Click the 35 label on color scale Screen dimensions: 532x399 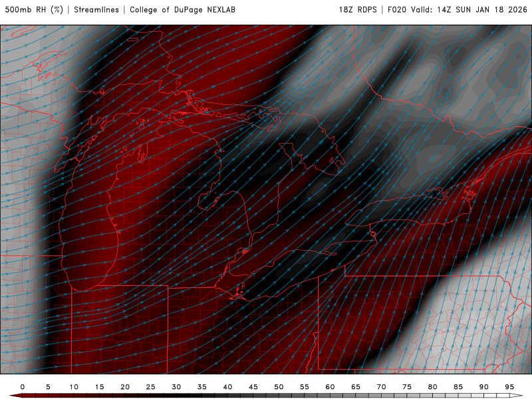click(x=202, y=387)
